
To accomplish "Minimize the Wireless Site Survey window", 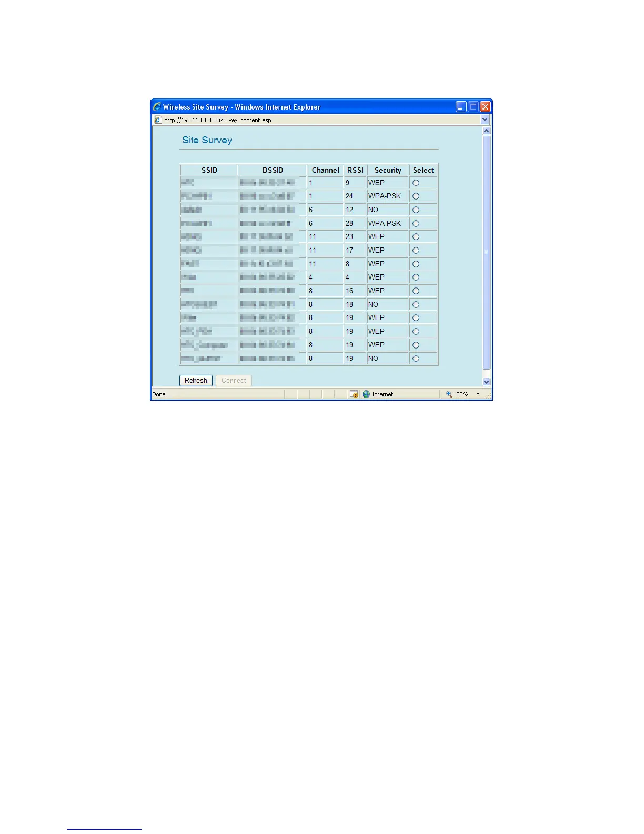I will pyautogui.click(x=461, y=107).
